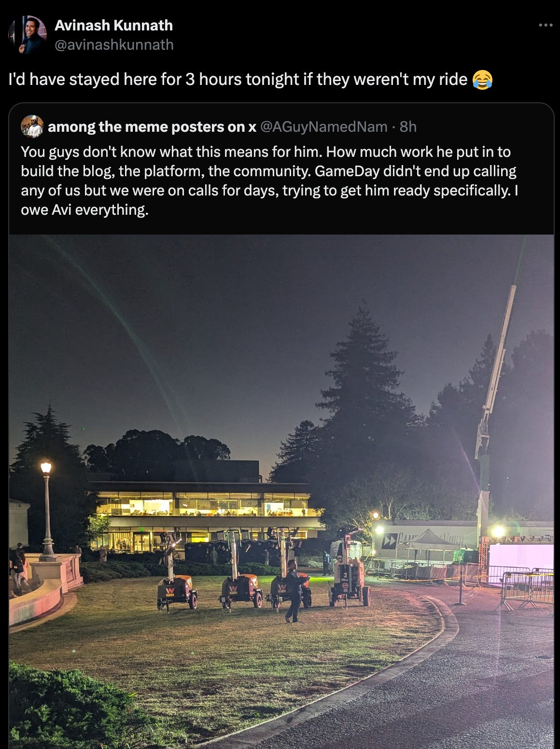The width and height of the screenshot is (560, 749).
Task: Click the person walking on the grass
Action: [x=294, y=591]
